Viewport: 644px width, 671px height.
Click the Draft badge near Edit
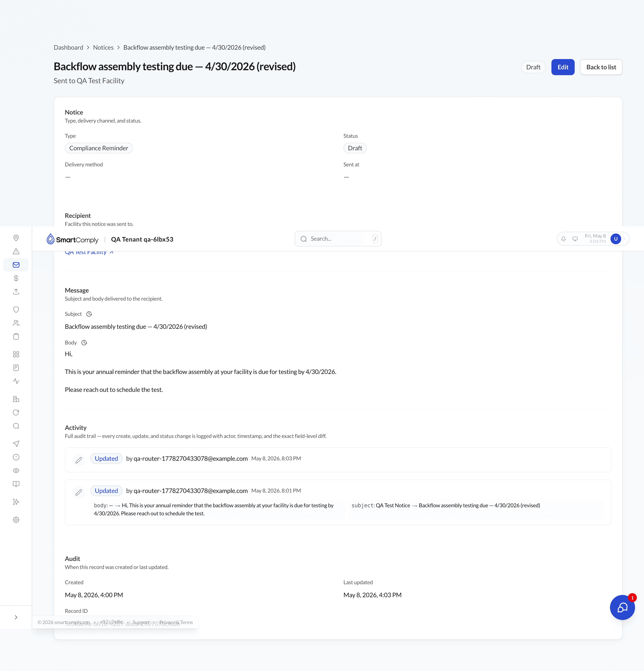pyautogui.click(x=533, y=67)
